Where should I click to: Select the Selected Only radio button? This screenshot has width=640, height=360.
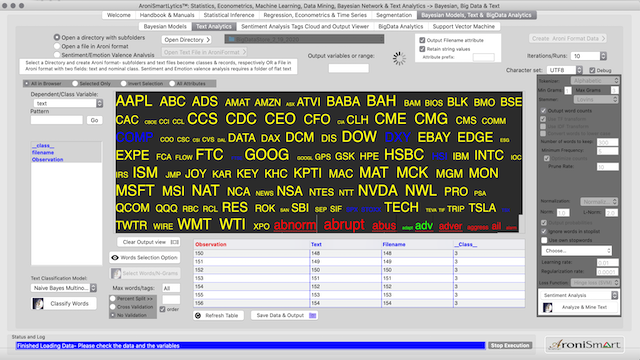click(x=75, y=83)
